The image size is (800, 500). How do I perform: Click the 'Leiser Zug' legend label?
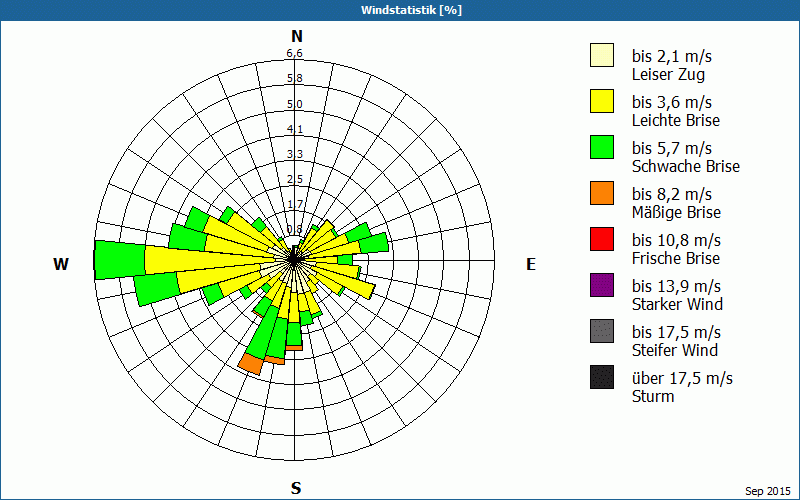pyautogui.click(x=668, y=74)
